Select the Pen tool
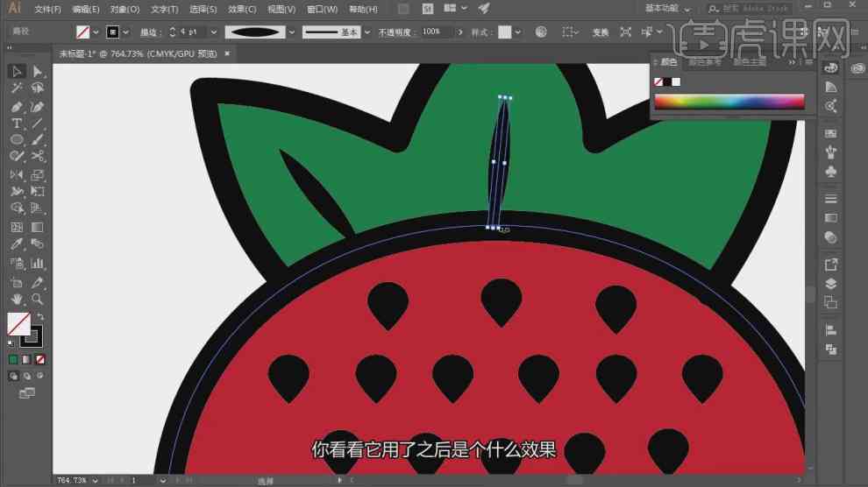 point(16,107)
